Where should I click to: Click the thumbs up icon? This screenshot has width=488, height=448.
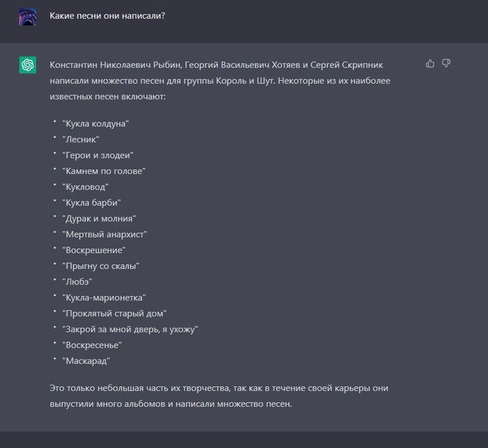430,63
